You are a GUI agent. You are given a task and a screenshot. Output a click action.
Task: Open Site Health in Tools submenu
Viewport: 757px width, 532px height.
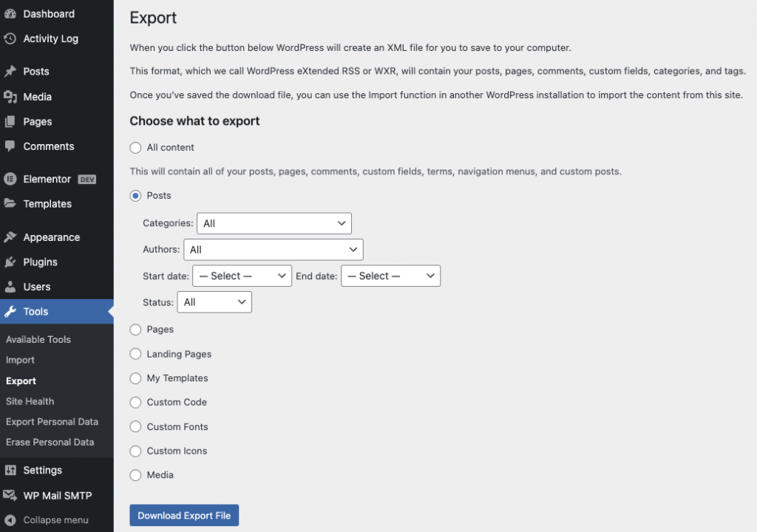[x=30, y=401]
